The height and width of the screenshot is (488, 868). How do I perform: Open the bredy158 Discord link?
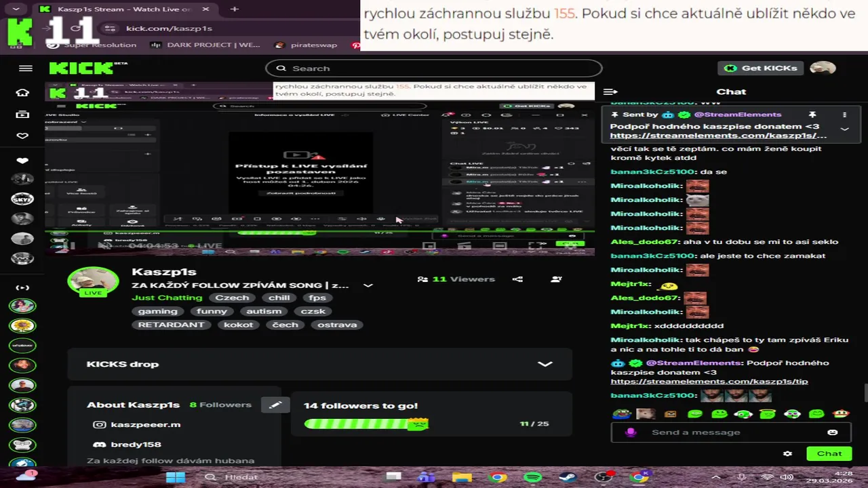point(127,445)
